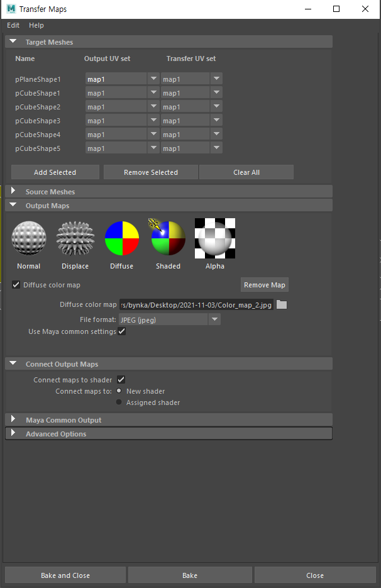This screenshot has width=381, height=588.
Task: Disable Connect maps to shader checkbox
Action: click(121, 379)
